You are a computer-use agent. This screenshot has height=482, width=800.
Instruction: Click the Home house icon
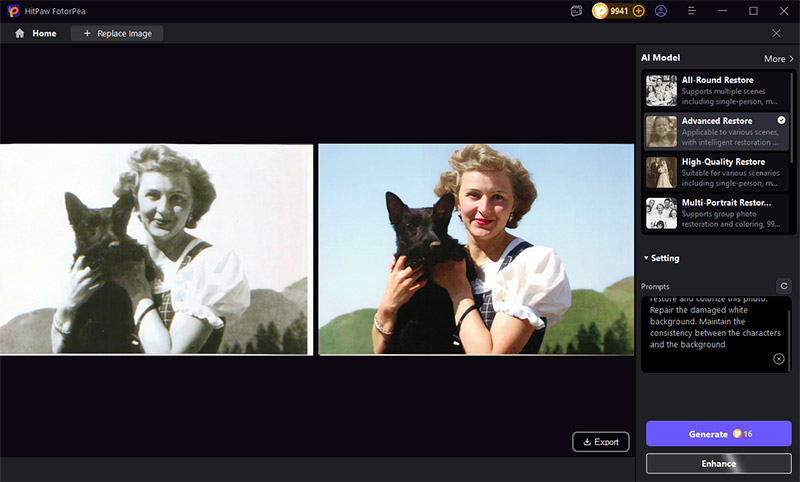pyautogui.click(x=19, y=33)
